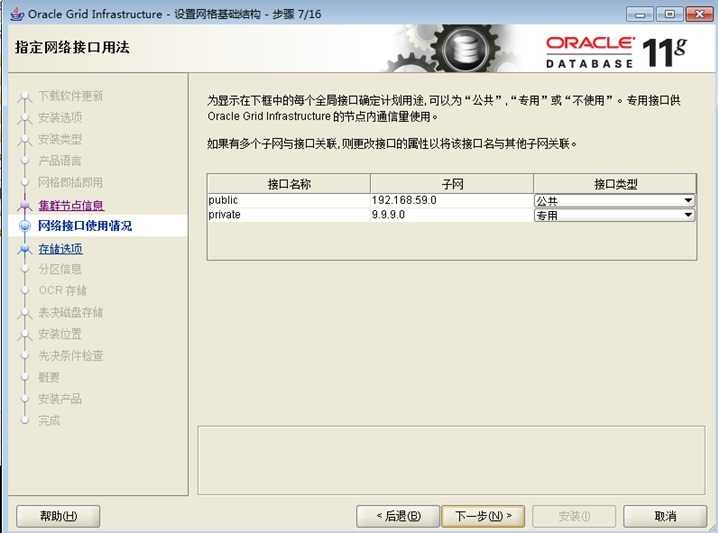This screenshot has width=718, height=533.
Task: Click the 安装选项 step in sidebar
Action: [x=60, y=117]
